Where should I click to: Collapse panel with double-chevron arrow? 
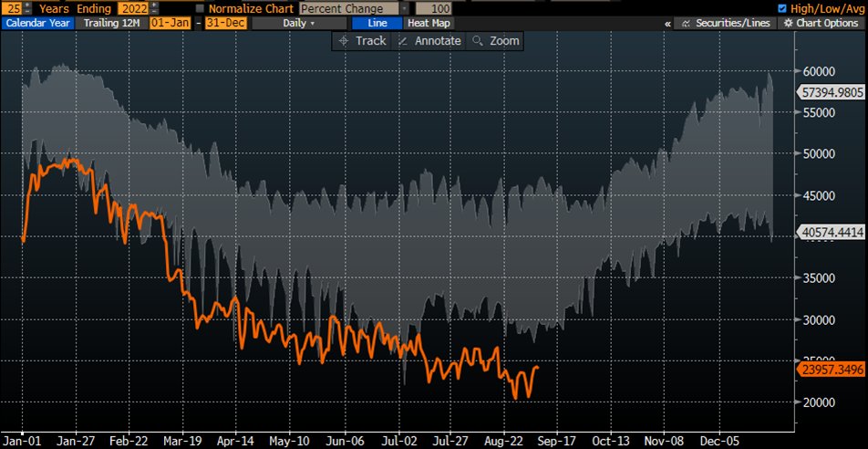click(x=667, y=23)
